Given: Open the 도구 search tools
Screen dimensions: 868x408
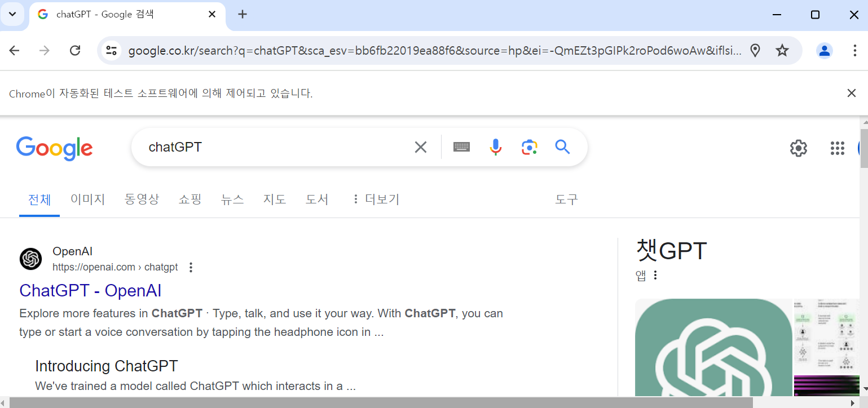Looking at the screenshot, I should point(567,199).
